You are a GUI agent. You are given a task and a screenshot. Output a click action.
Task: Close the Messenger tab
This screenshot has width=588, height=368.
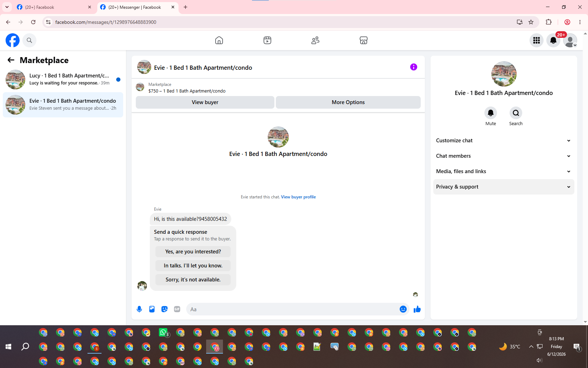173,7
